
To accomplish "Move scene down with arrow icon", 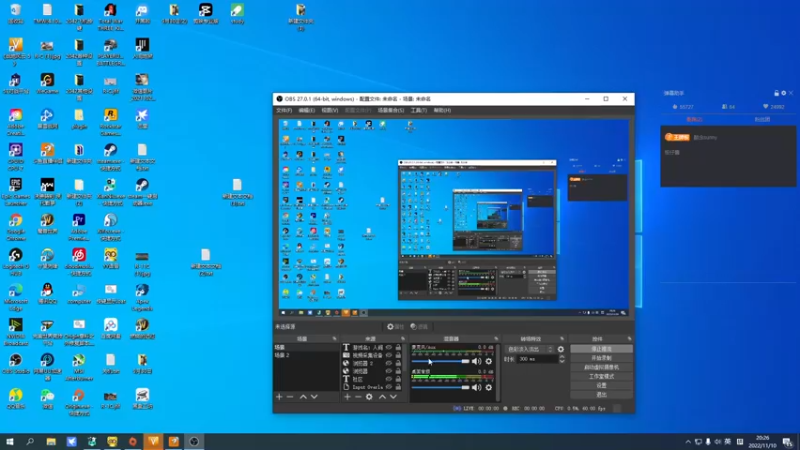I will [x=314, y=396].
